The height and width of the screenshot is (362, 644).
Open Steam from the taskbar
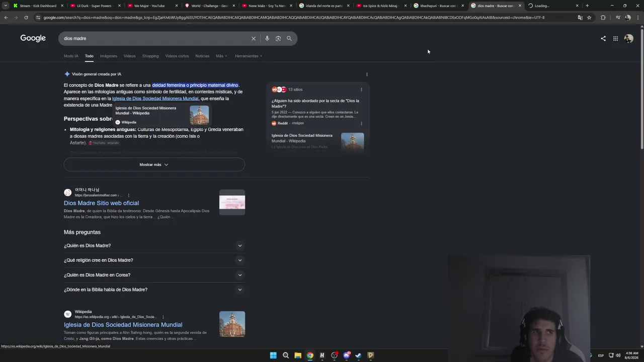tap(359, 355)
